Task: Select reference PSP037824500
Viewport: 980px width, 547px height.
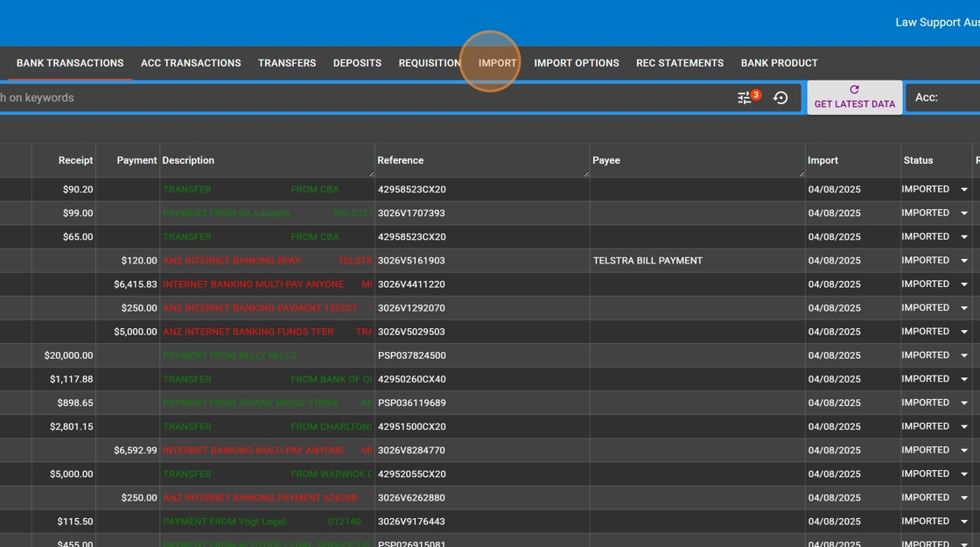Action: pyautogui.click(x=412, y=355)
